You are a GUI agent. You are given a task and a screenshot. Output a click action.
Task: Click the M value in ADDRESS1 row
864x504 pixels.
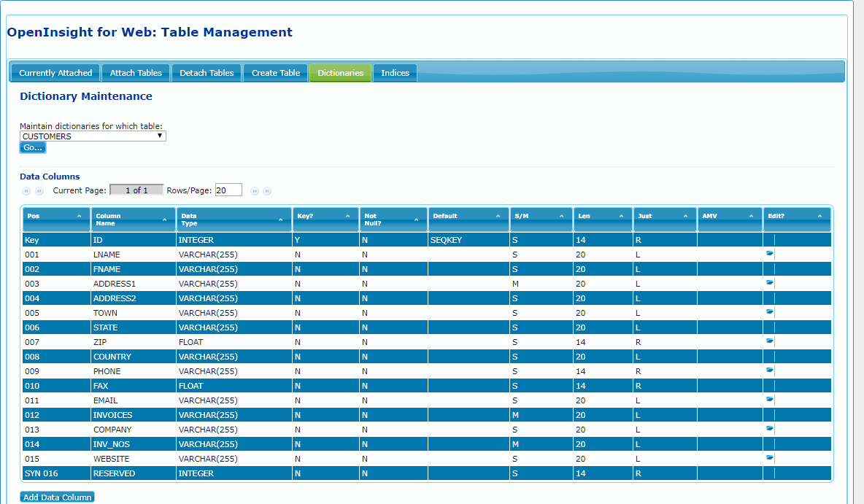tap(541, 284)
